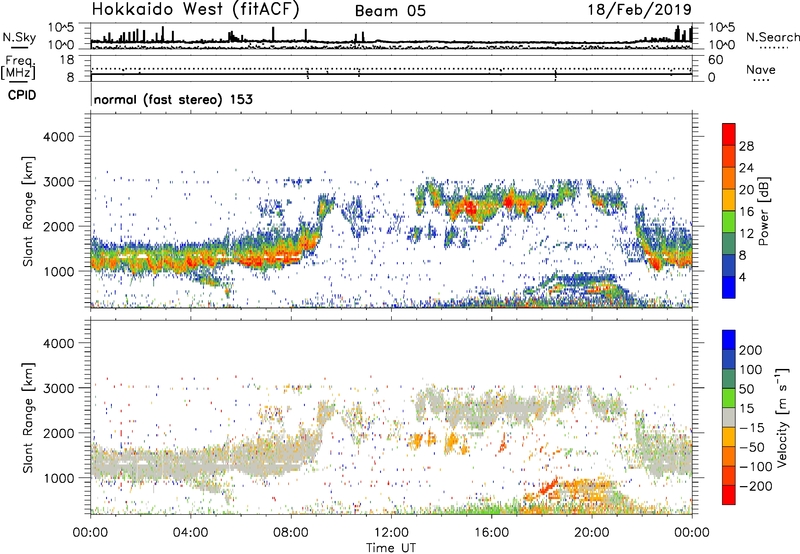
Task: Click power panel 'Slant Range [km]' label
Action: click(x=28, y=211)
